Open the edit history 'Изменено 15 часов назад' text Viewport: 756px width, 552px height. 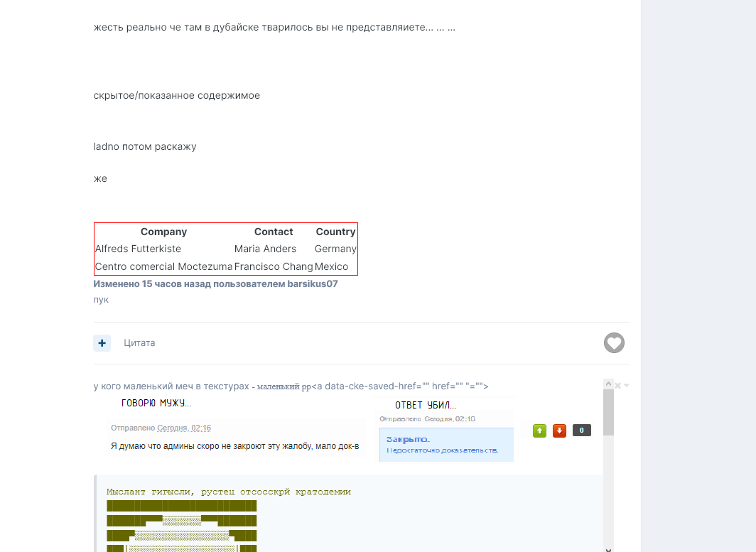(215, 283)
